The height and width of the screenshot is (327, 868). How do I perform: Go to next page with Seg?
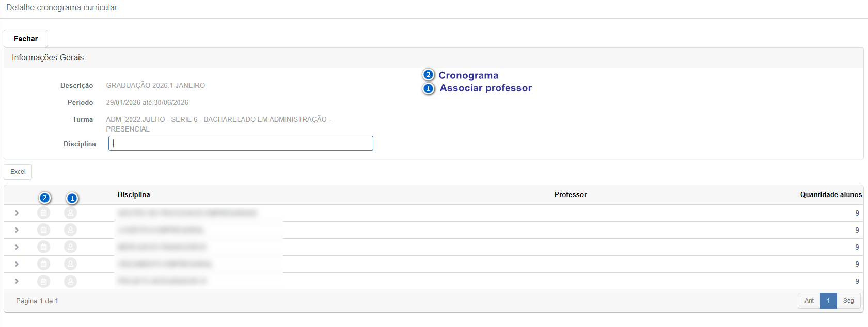[x=848, y=301]
